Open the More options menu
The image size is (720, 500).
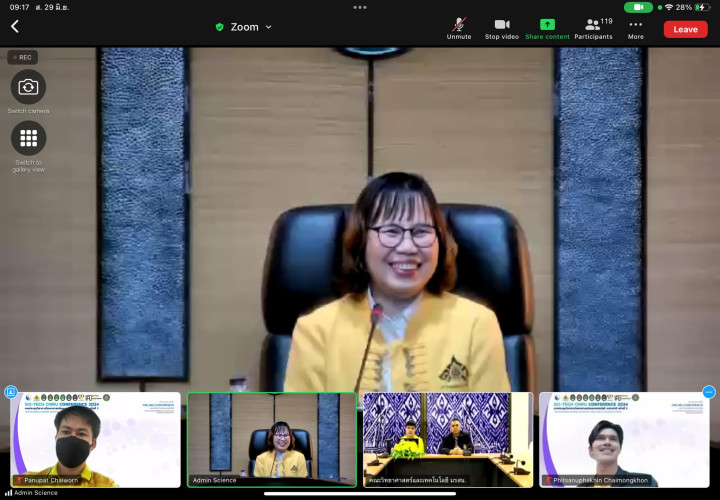[636, 28]
